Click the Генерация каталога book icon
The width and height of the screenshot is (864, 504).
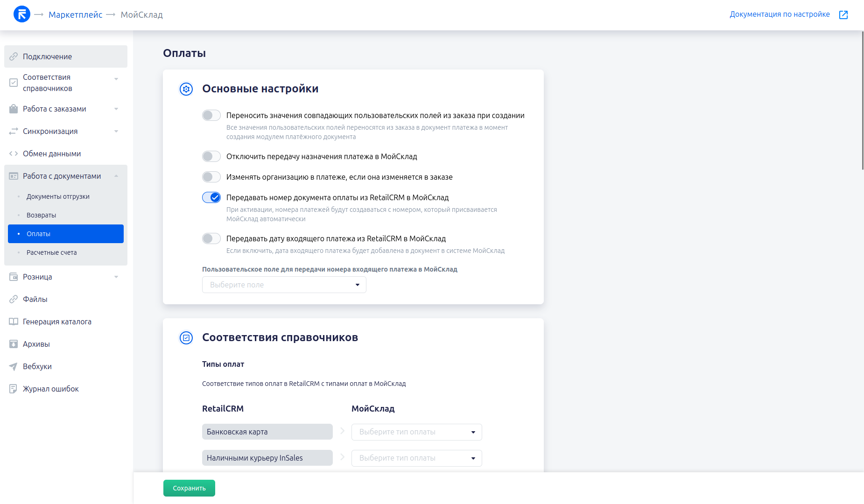(x=14, y=322)
